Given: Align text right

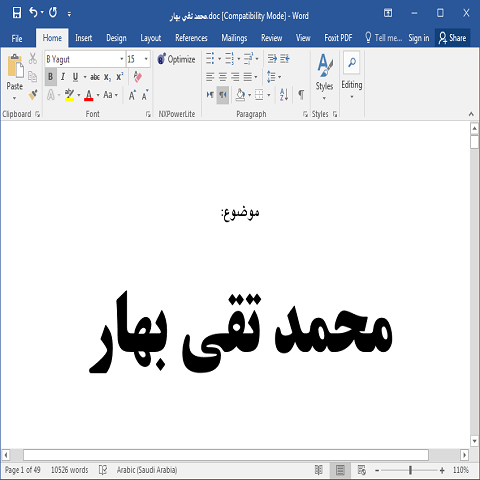Looking at the screenshot, I should (235, 77).
